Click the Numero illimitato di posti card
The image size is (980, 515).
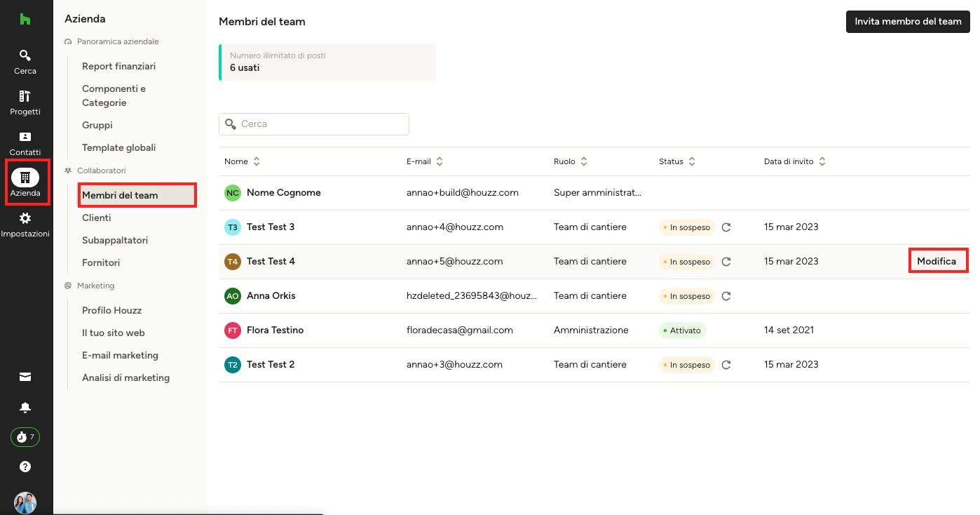[327, 62]
